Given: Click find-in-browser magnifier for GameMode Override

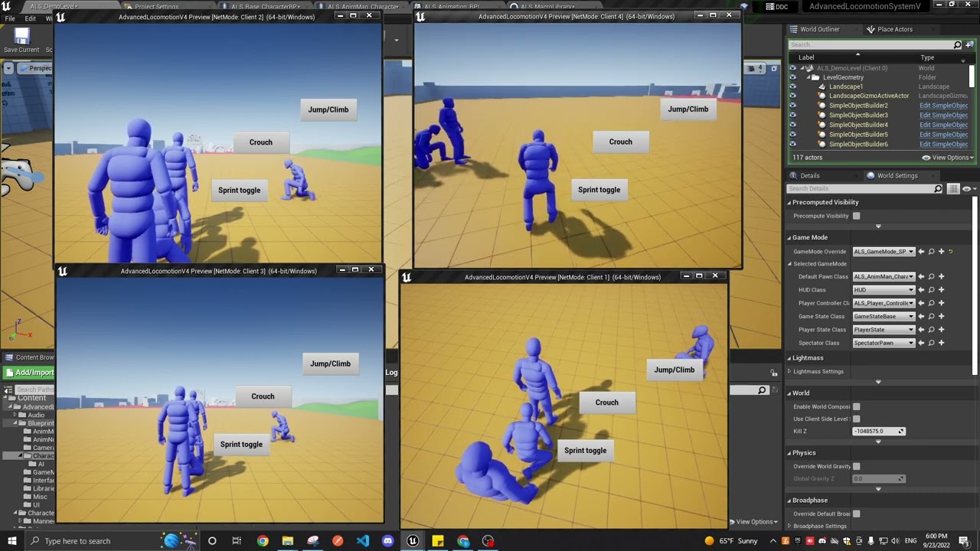Looking at the screenshot, I should click(931, 252).
